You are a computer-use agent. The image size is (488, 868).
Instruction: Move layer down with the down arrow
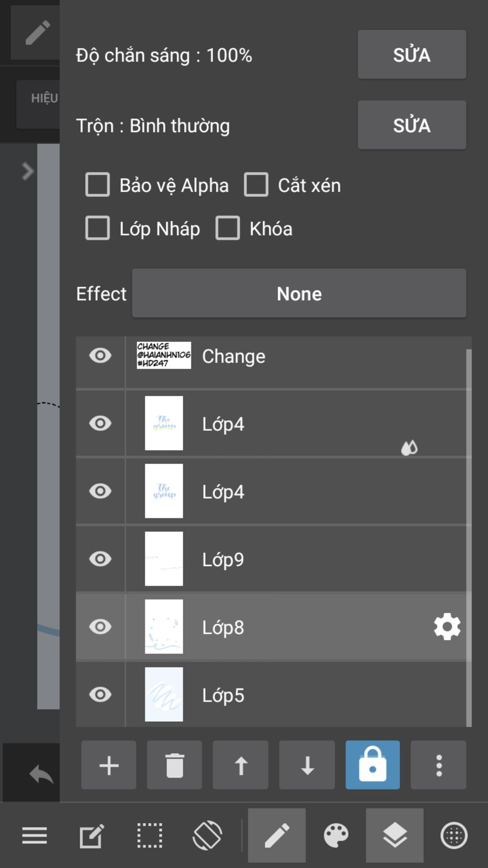click(x=307, y=765)
